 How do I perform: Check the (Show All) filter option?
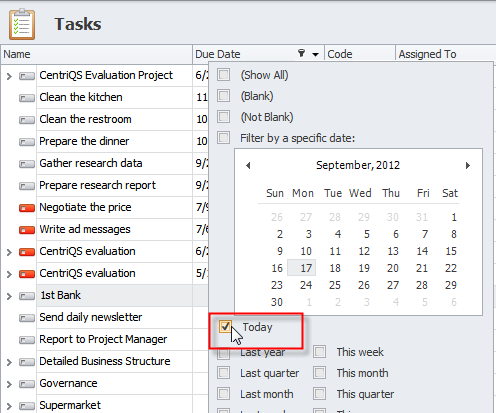click(223, 75)
